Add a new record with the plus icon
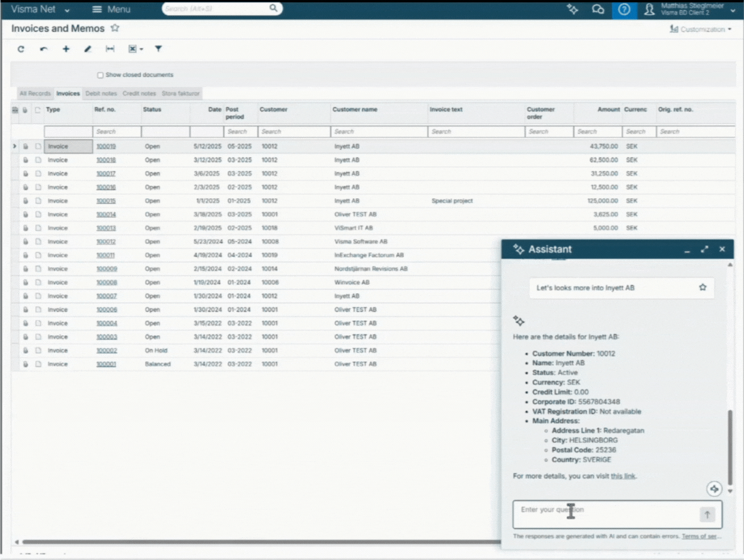The height and width of the screenshot is (560, 744). [66, 49]
